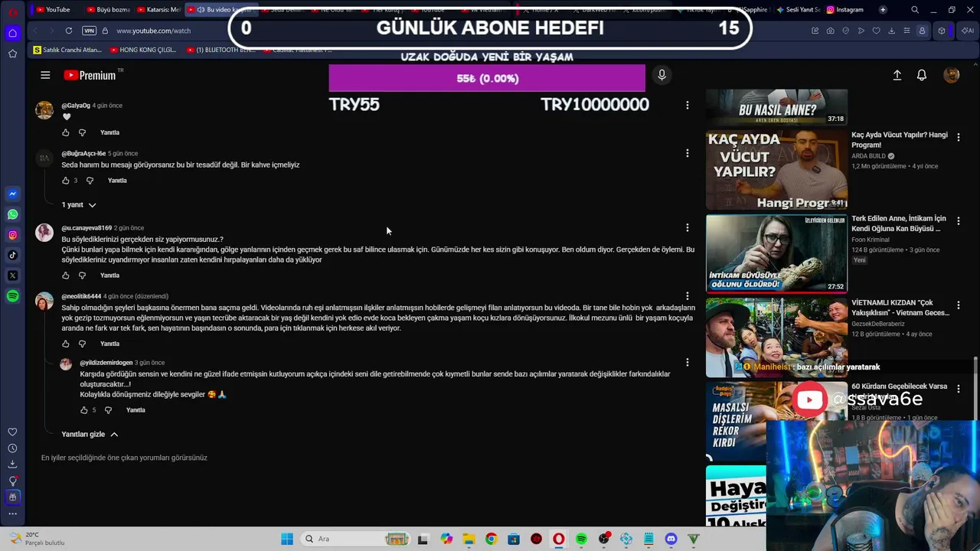Open the more-actions menu on @BuğraAşçı-l6e comment
This screenshot has width=980, height=551.
point(688,153)
